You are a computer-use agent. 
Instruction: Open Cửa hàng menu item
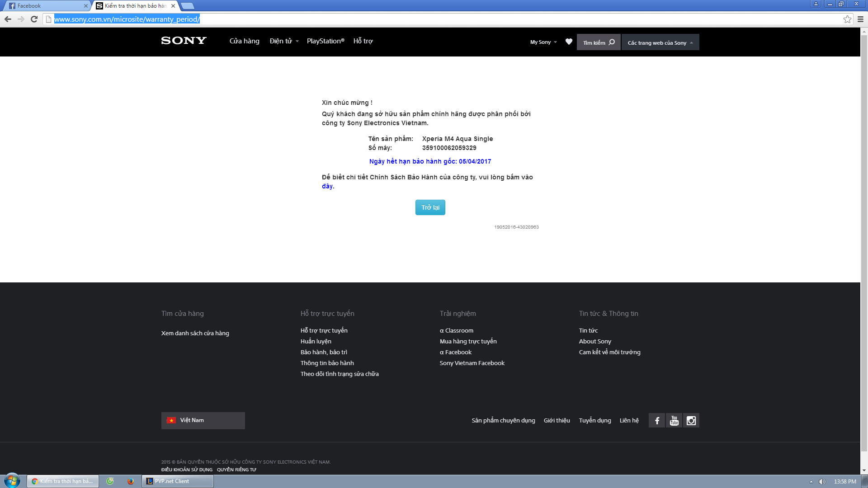[245, 41]
